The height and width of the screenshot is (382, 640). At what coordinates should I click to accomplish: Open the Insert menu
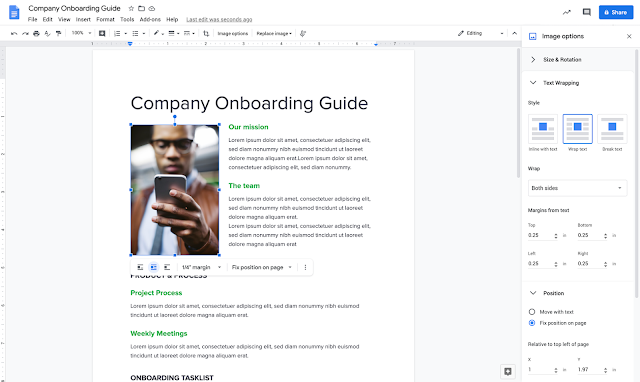click(x=83, y=19)
